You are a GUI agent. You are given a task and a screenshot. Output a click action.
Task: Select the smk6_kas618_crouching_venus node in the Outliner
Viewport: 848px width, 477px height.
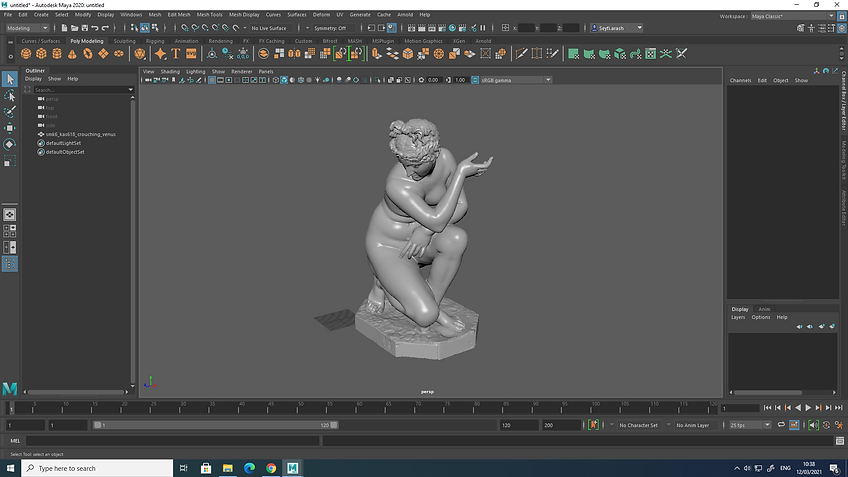pyautogui.click(x=80, y=134)
